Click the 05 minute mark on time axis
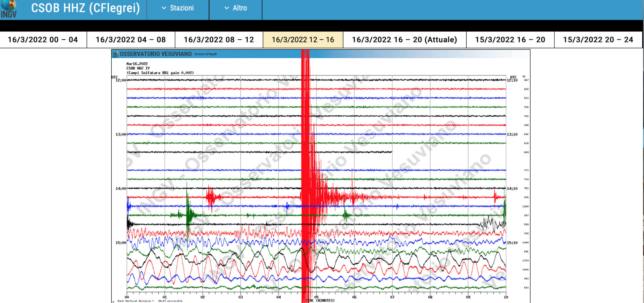The width and height of the screenshot is (644, 303). [316, 297]
